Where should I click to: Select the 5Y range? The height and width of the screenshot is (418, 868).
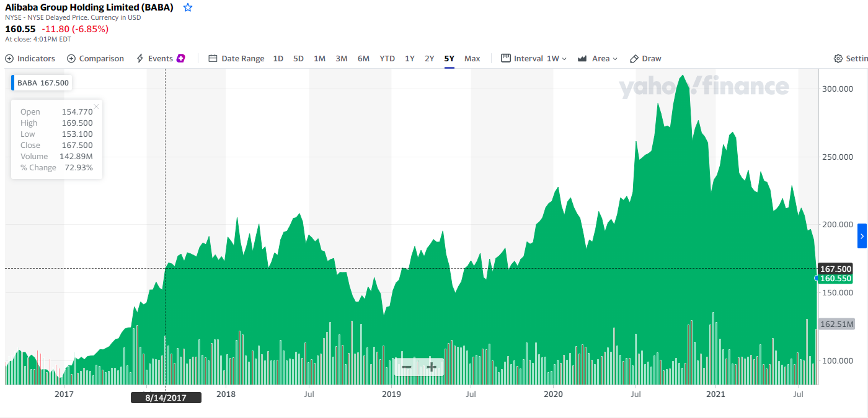449,58
